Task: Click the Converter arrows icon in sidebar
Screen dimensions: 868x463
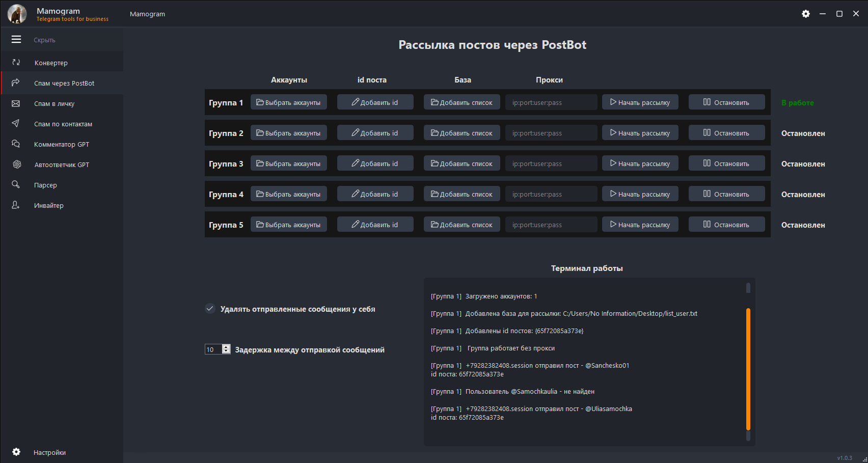Action: (x=16, y=62)
